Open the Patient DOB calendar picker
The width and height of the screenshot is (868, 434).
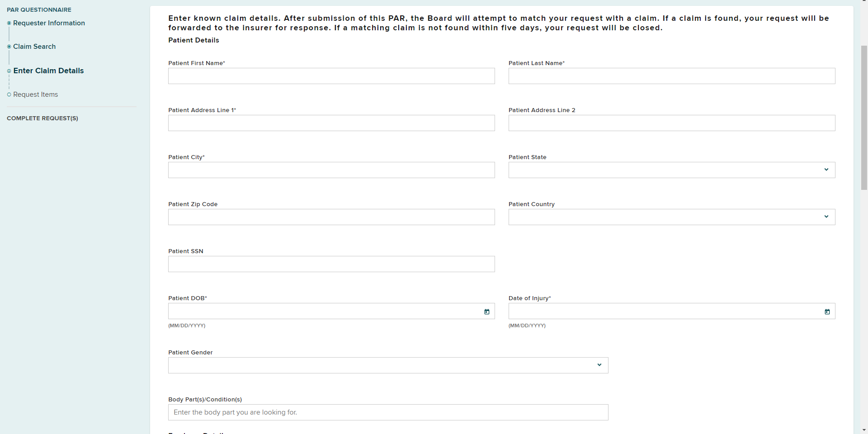click(x=487, y=311)
